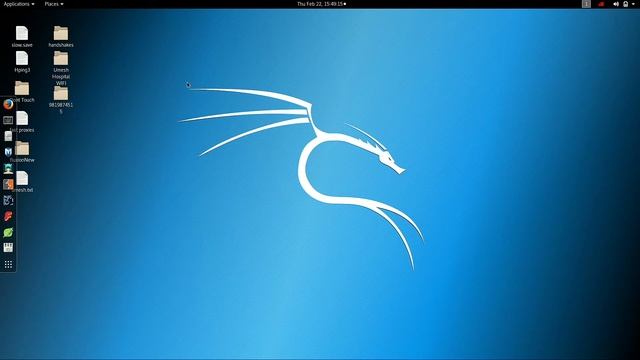Open the date and time clock
The image size is (640, 360).
click(x=322, y=4)
